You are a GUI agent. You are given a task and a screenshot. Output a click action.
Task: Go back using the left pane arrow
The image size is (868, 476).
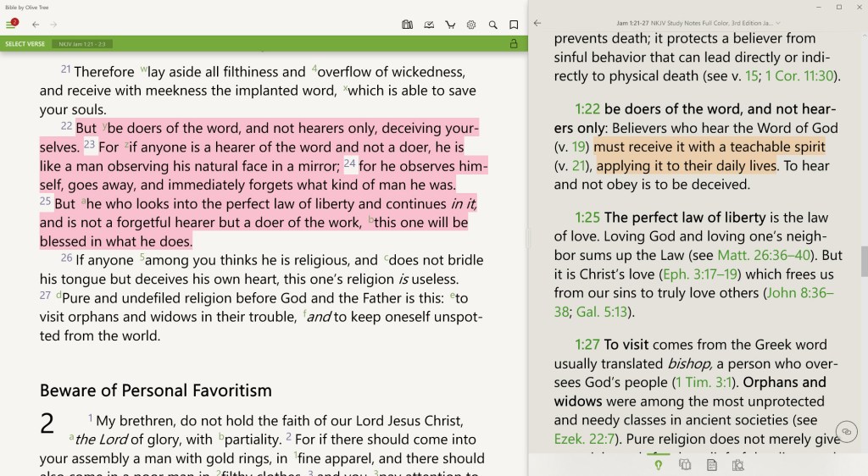36,25
